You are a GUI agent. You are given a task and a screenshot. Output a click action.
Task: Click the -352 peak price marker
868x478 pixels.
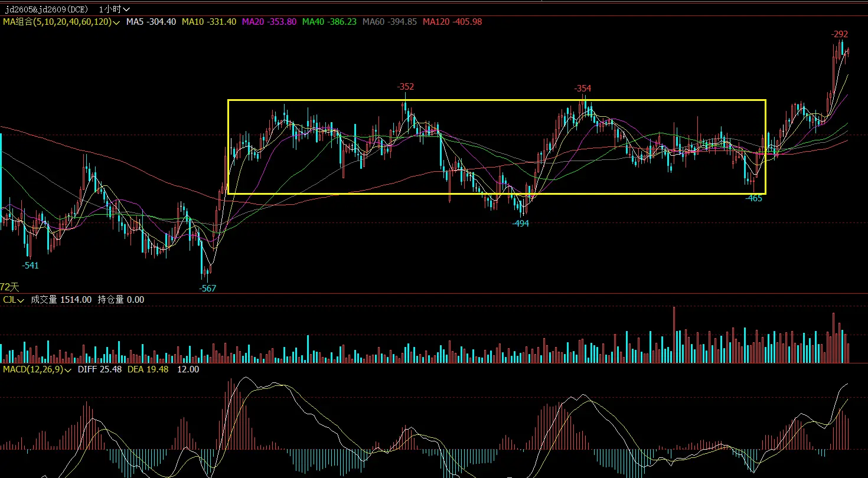[x=405, y=87]
